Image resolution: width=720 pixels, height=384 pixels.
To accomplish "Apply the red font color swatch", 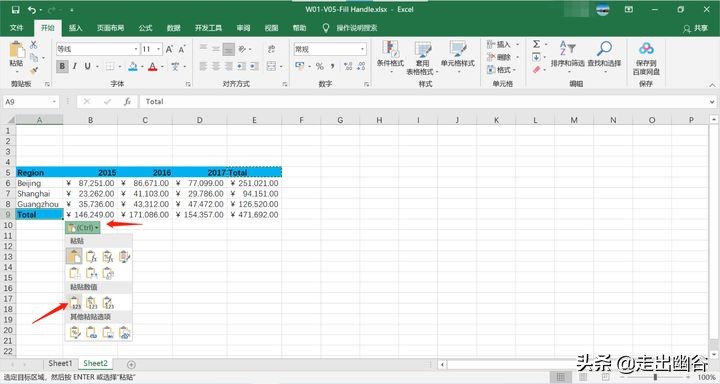I will tap(152, 67).
